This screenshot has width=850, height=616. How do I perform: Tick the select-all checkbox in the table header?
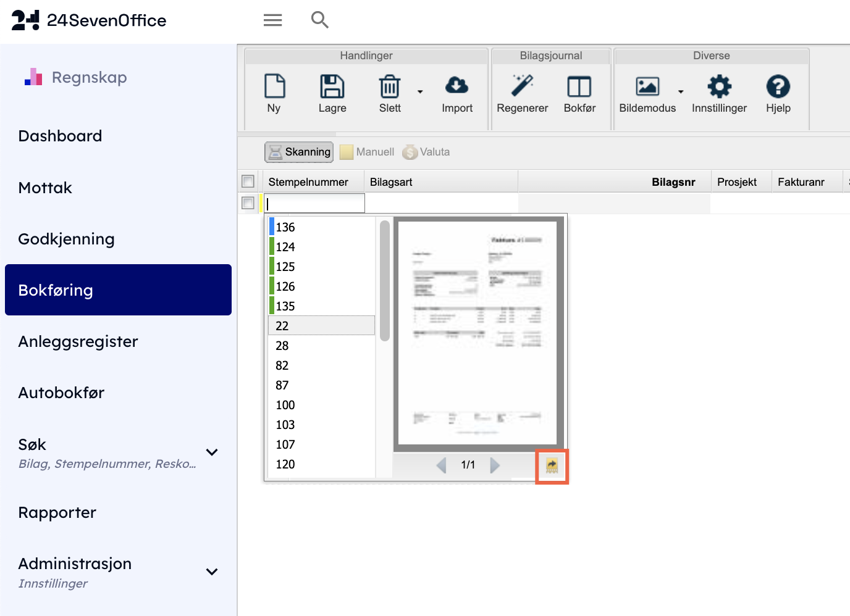tap(248, 181)
